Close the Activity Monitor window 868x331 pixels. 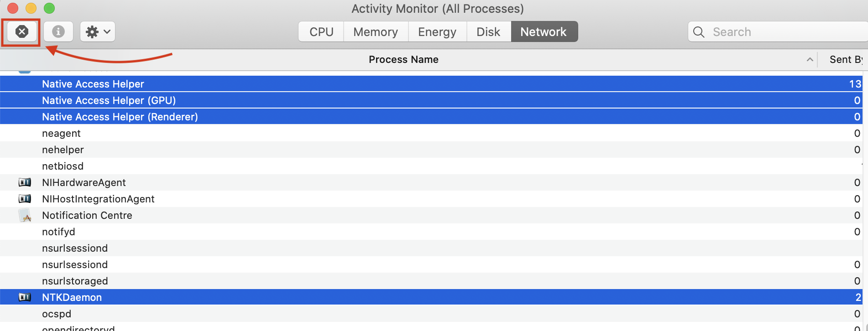13,8
